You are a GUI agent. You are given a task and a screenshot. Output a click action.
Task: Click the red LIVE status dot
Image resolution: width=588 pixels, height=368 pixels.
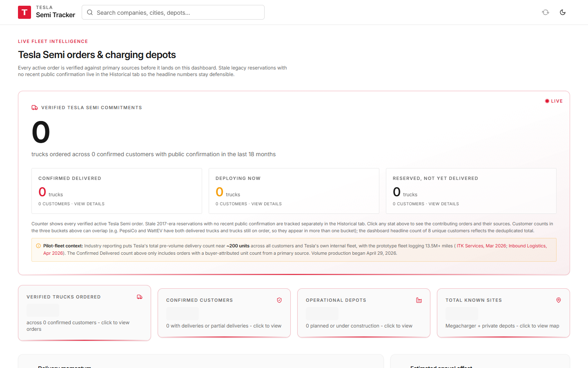pos(547,101)
